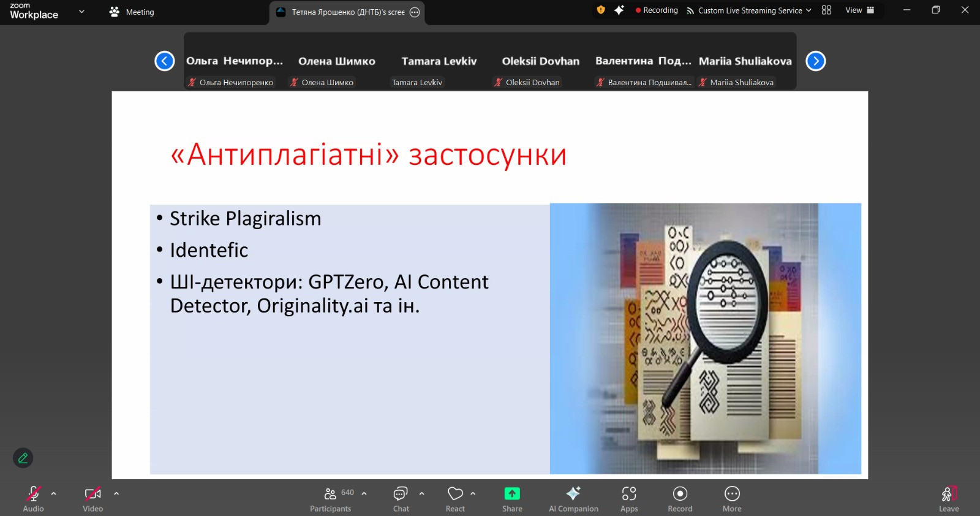
Task: Expand video options caret
Action: pos(116,493)
